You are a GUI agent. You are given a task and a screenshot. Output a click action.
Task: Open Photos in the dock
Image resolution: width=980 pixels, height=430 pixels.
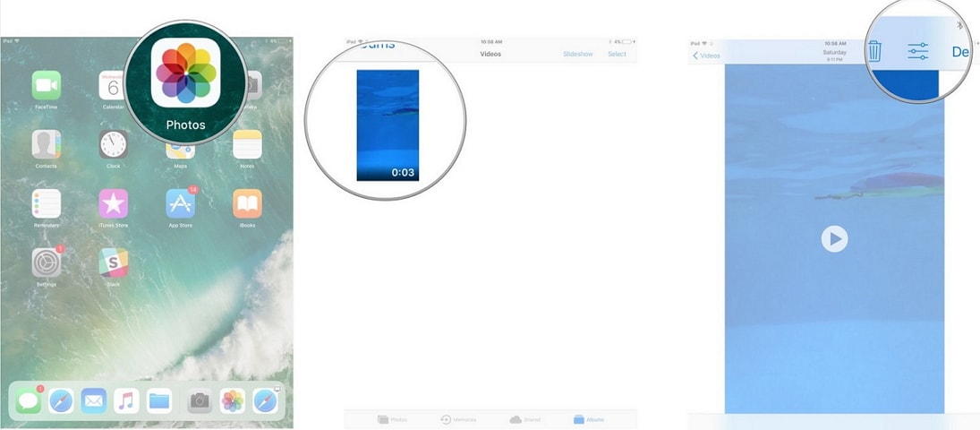(233, 400)
